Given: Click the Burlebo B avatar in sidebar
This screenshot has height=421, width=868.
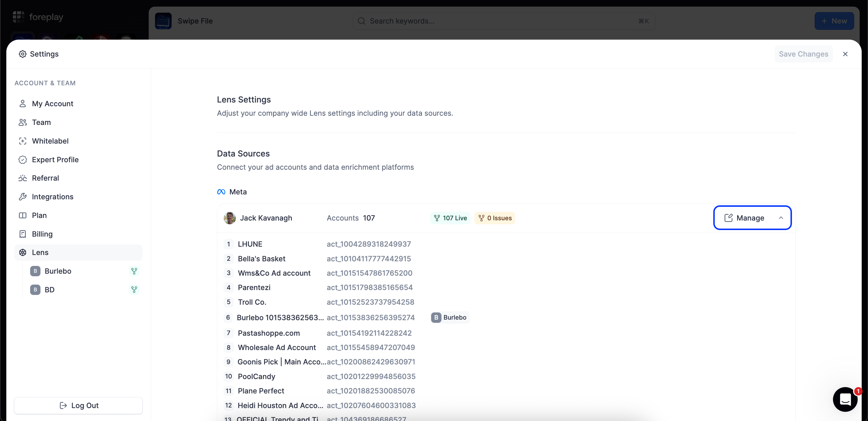Looking at the screenshot, I should tap(35, 271).
